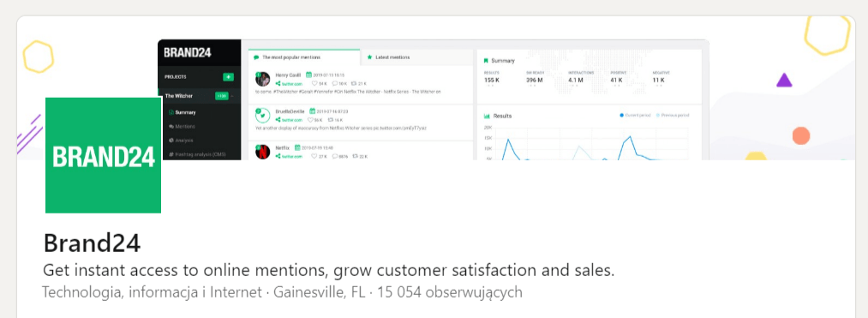The height and width of the screenshot is (318, 868).
Task: Click the Twitter avatar of BruelleDeville
Action: 262,115
